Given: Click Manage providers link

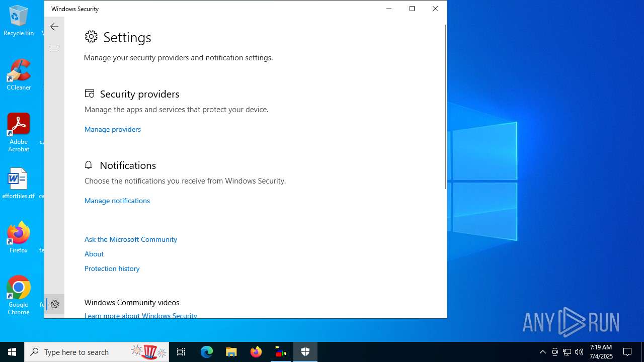Looking at the screenshot, I should (x=113, y=129).
